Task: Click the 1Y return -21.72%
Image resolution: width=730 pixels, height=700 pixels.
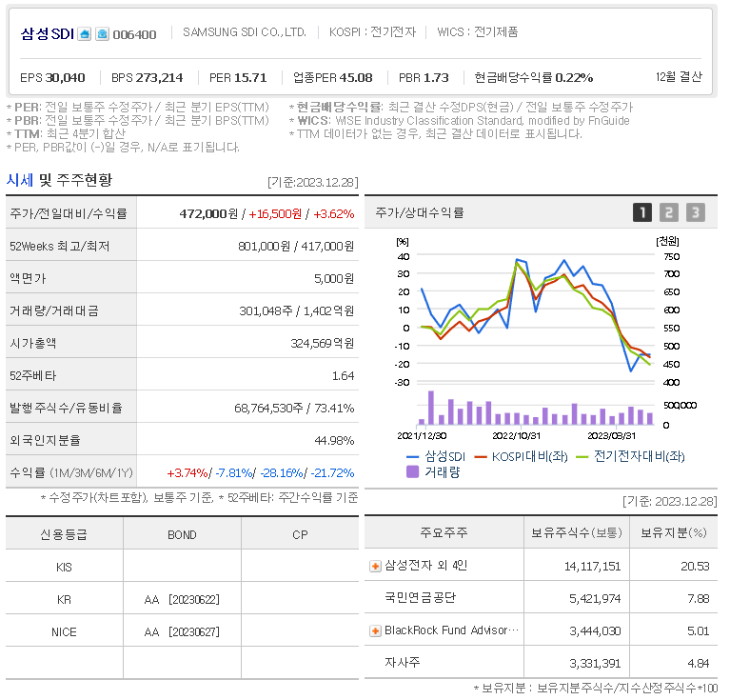Action: (332, 472)
